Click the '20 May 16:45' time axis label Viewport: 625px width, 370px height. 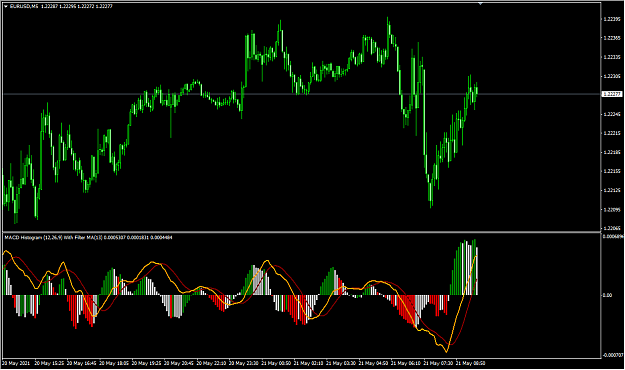point(82,363)
